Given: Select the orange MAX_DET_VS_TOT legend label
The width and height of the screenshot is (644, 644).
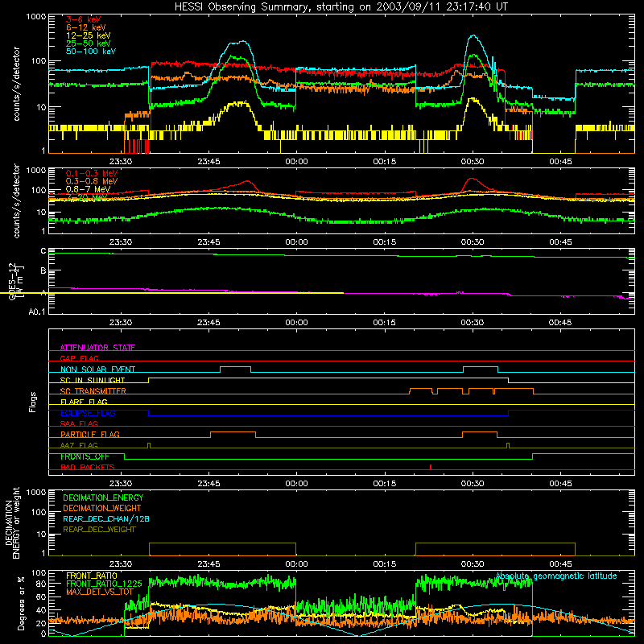Looking at the screenshot, I should 99,592.
